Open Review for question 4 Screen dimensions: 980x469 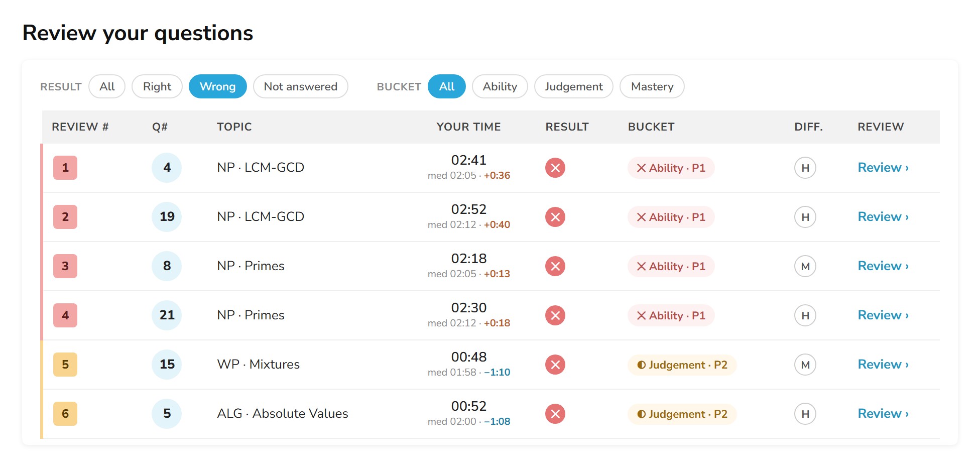point(883,168)
